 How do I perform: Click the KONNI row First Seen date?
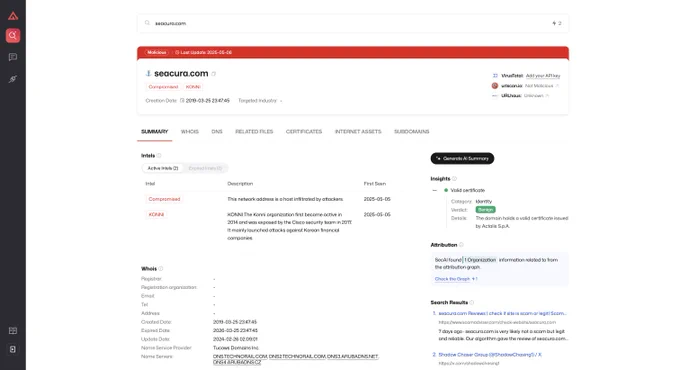[377, 215]
